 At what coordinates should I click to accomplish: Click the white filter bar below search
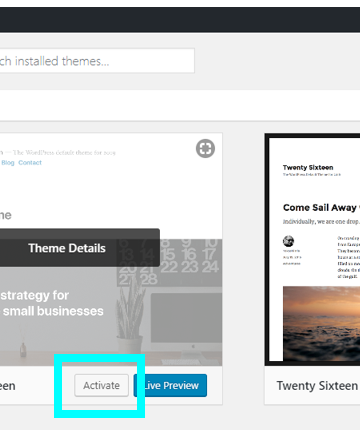[180, 105]
